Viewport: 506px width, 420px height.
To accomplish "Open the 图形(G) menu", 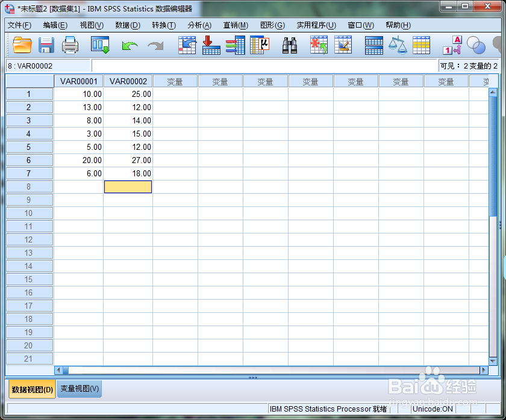I will click(272, 25).
